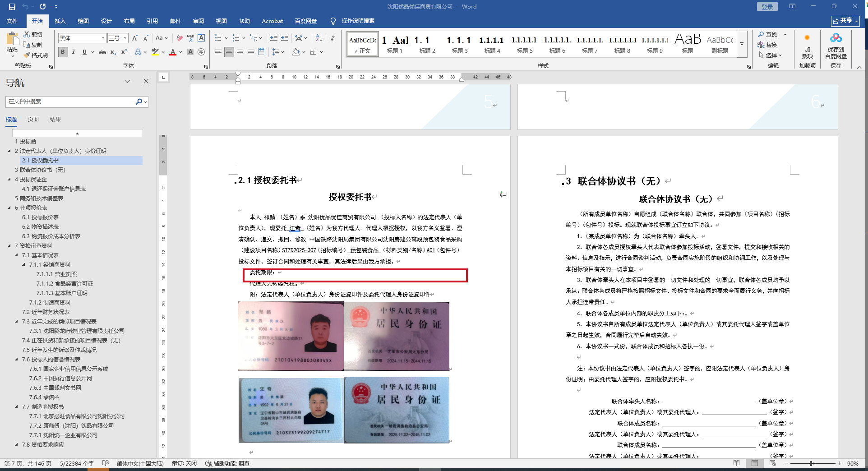Click the Format Painter (格式刷) icon
This screenshot has height=471, width=868.
[x=27, y=55]
